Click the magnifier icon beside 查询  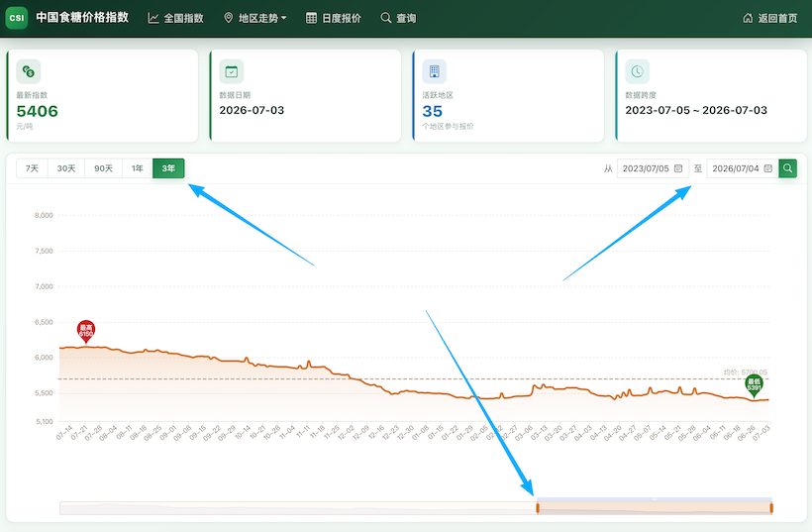[386, 18]
